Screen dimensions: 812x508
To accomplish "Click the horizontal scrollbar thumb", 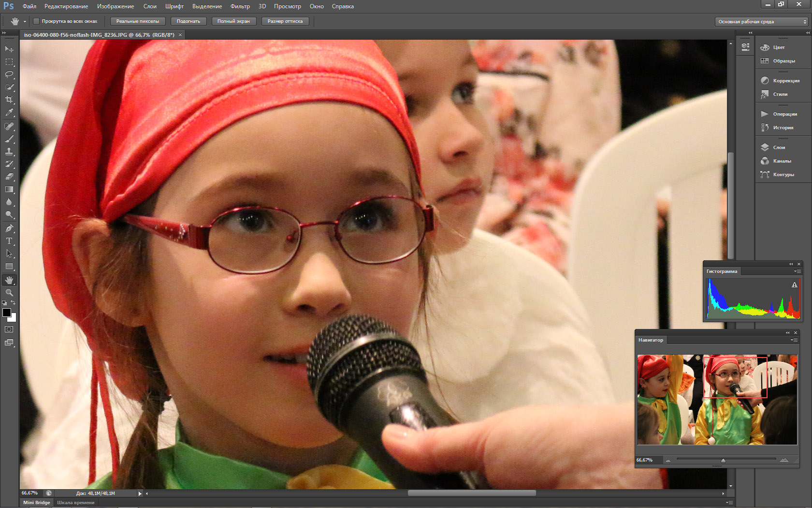I will pos(472,493).
